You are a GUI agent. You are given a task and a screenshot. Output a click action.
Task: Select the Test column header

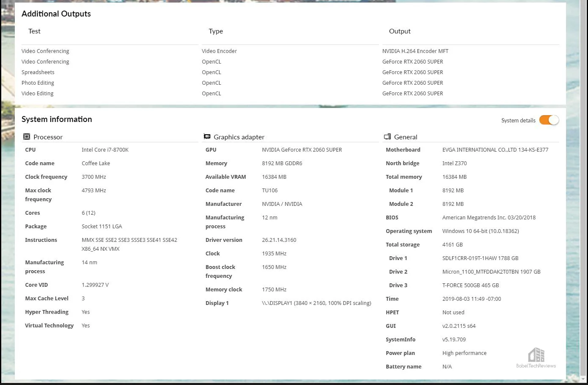click(34, 31)
